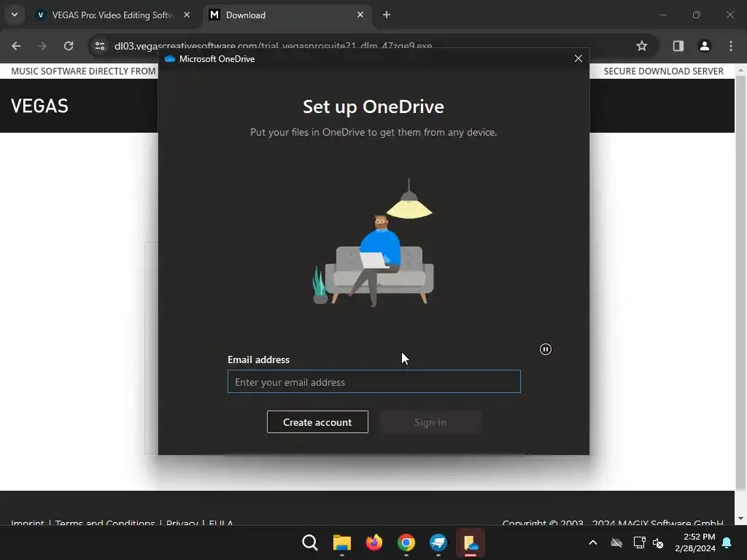This screenshot has width=747, height=560.
Task: Click the OneDrive cloud icon in title bar
Action: [x=169, y=58]
